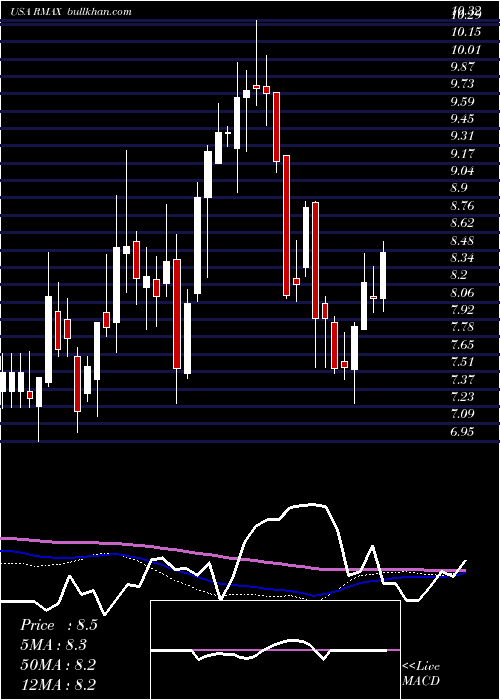Click the last white candle closing near 8.4
The width and height of the screenshot is (500, 700).
383,275
